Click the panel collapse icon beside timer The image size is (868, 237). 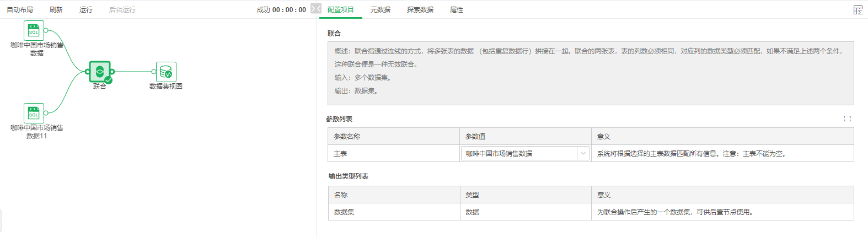315,8
